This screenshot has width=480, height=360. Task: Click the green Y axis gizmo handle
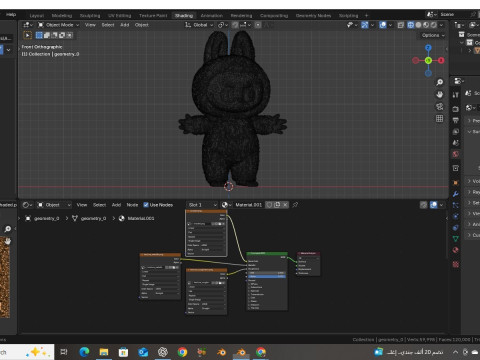(x=428, y=60)
